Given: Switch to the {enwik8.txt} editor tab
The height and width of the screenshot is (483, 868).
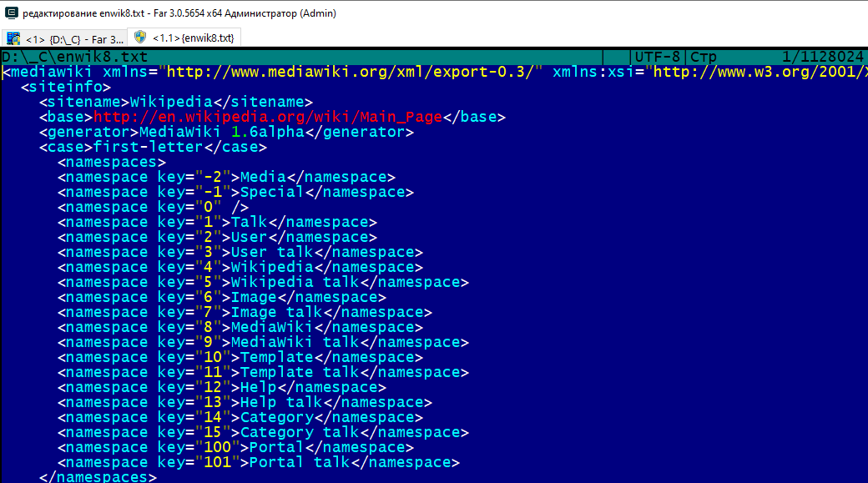Looking at the screenshot, I should pyautogui.click(x=184, y=38).
